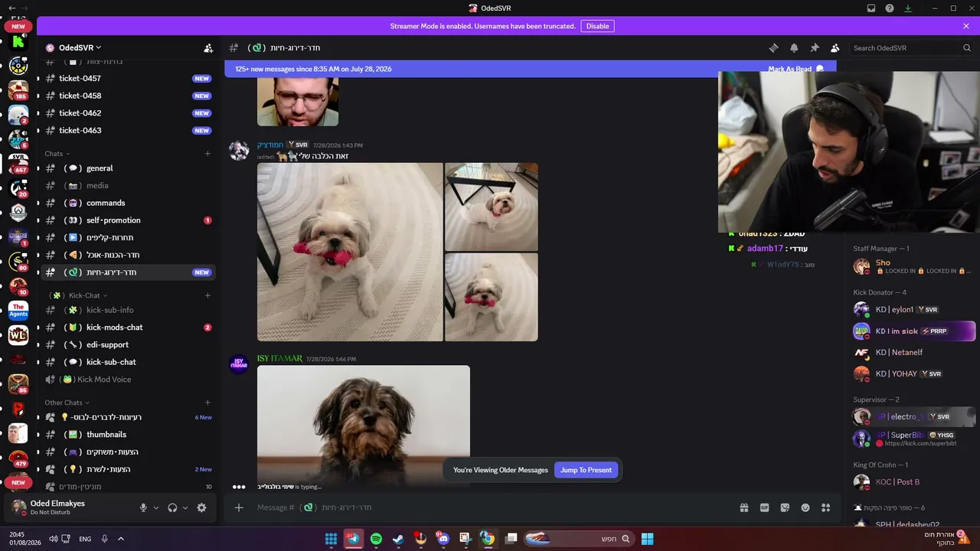
Task: Click the search magnifier icon
Action: pyautogui.click(x=967, y=47)
